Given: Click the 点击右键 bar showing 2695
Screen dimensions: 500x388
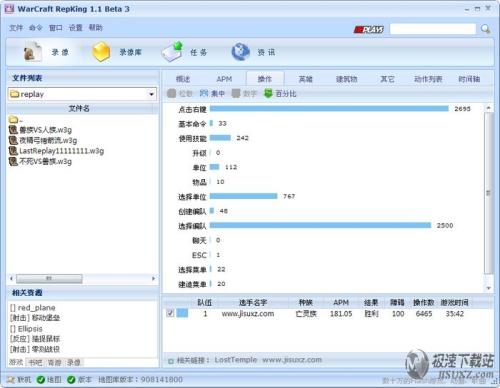Looking at the screenshot, I should point(329,109).
